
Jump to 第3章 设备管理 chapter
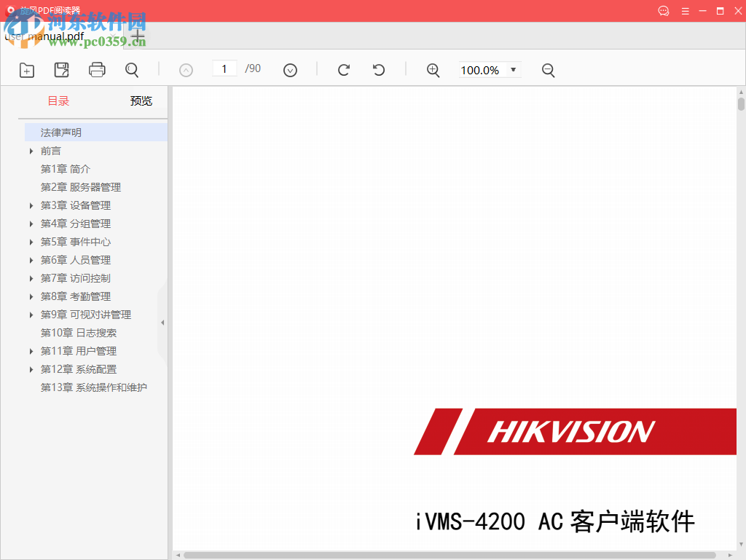76,205
